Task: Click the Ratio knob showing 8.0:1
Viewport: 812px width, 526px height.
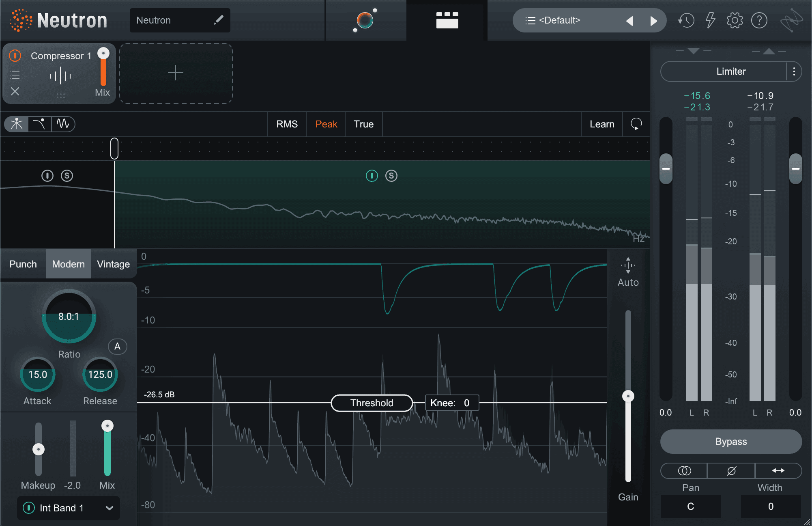Action: (x=69, y=316)
